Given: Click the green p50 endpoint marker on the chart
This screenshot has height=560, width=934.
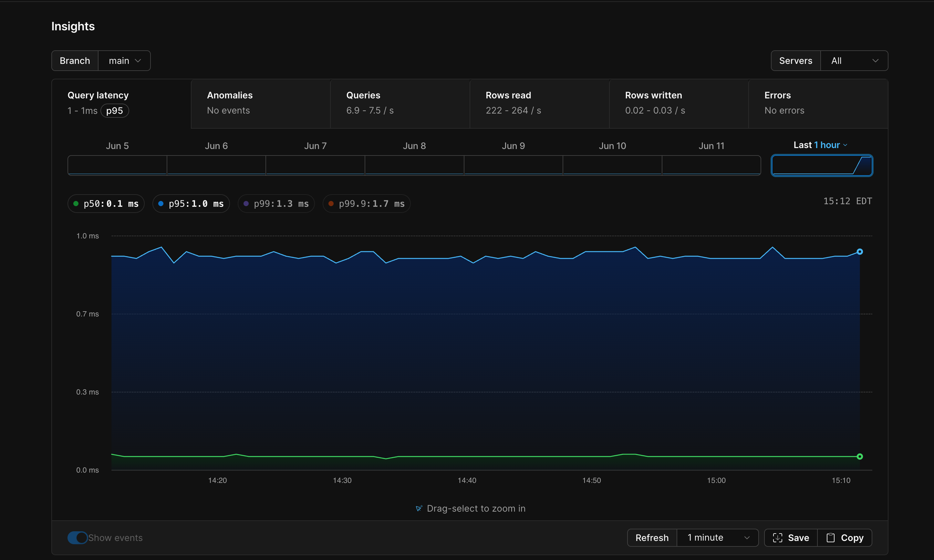Looking at the screenshot, I should click(860, 456).
